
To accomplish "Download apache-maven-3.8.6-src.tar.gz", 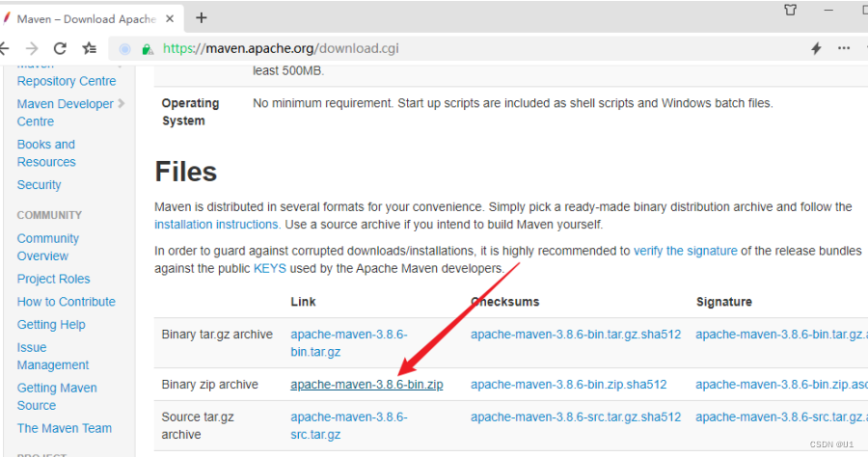I will (x=349, y=425).
